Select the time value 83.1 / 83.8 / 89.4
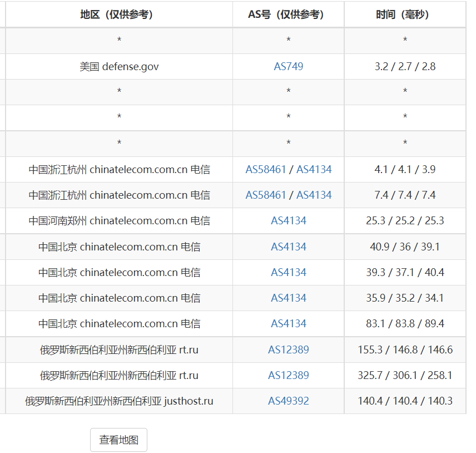 pyautogui.click(x=405, y=323)
